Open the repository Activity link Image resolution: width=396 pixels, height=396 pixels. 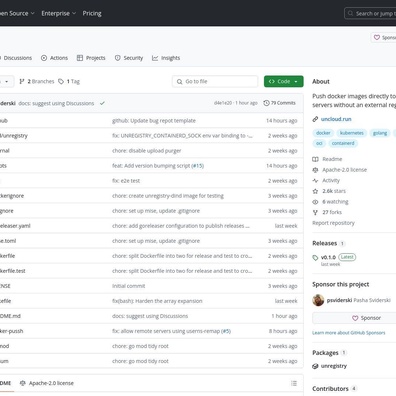326,180
